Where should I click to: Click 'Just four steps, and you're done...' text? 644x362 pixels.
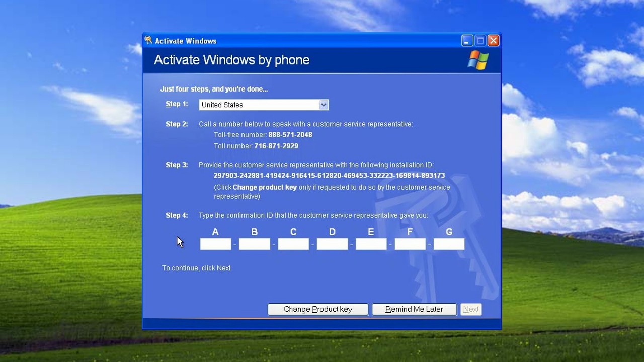214,89
